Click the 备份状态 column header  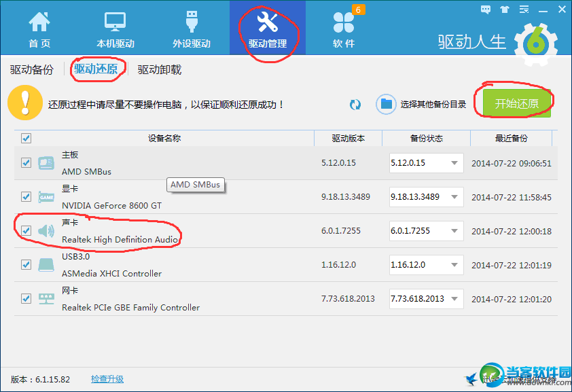427,138
